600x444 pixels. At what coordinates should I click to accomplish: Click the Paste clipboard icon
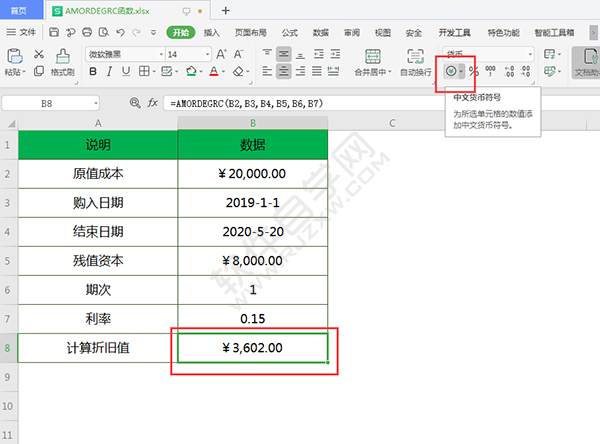(x=15, y=56)
